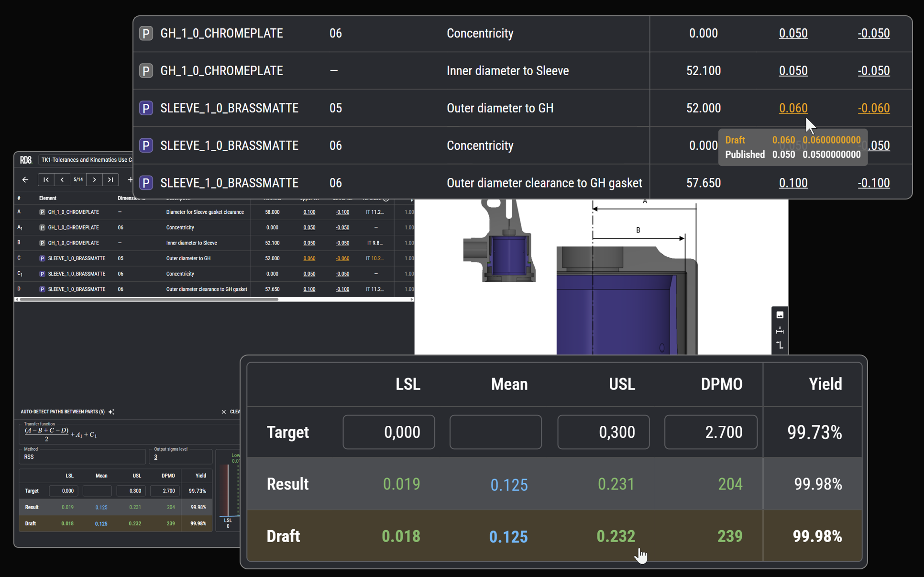Click the small 3D assembly thumbnail
The height and width of the screenshot is (577, 924).
coord(499,241)
